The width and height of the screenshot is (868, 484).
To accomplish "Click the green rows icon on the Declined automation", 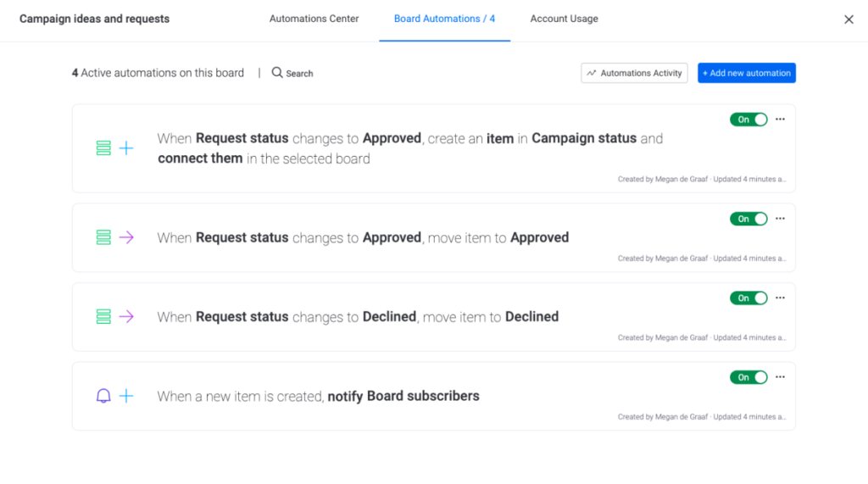I will [103, 317].
